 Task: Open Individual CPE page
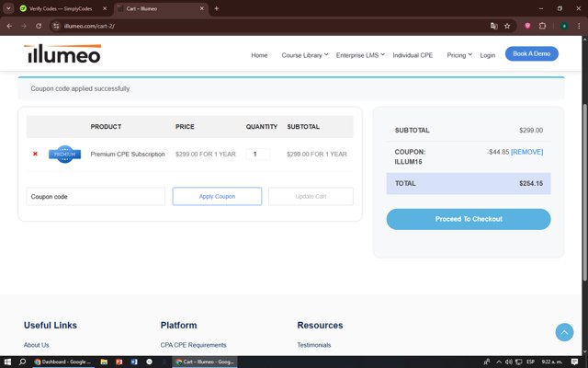click(413, 55)
